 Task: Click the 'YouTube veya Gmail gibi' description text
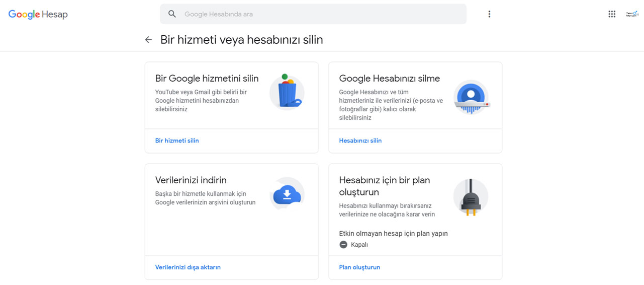(201, 101)
